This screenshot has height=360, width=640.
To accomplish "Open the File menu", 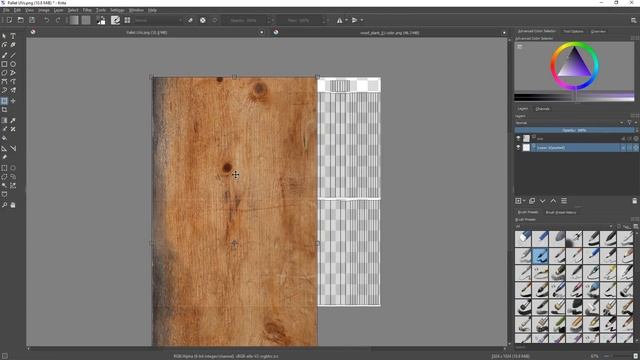I will (x=6, y=10).
